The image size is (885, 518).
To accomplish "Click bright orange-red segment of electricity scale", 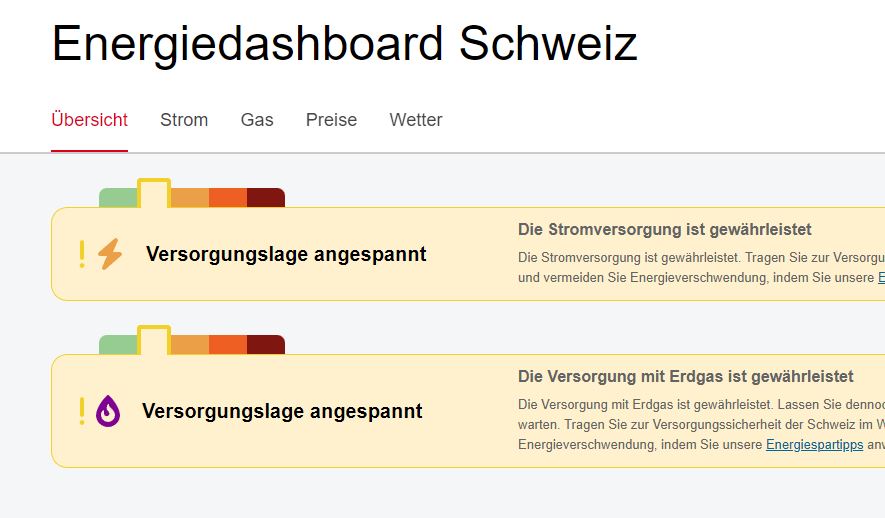I will pos(228,197).
